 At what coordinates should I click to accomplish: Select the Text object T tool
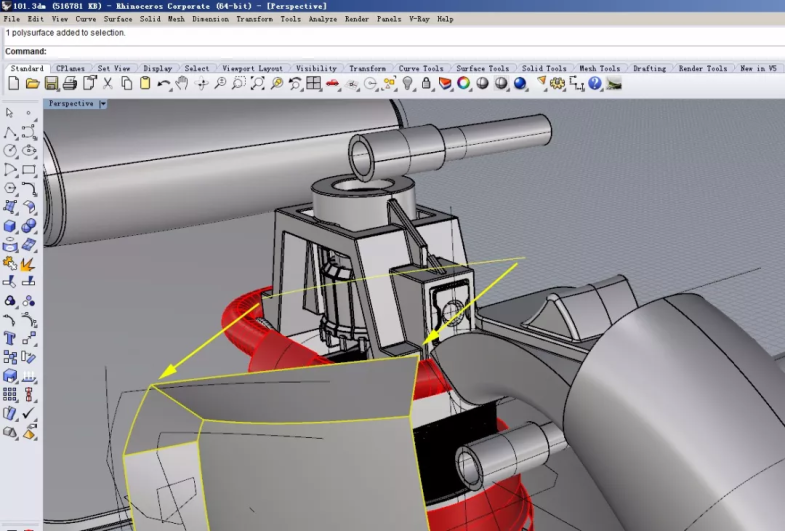[10, 338]
